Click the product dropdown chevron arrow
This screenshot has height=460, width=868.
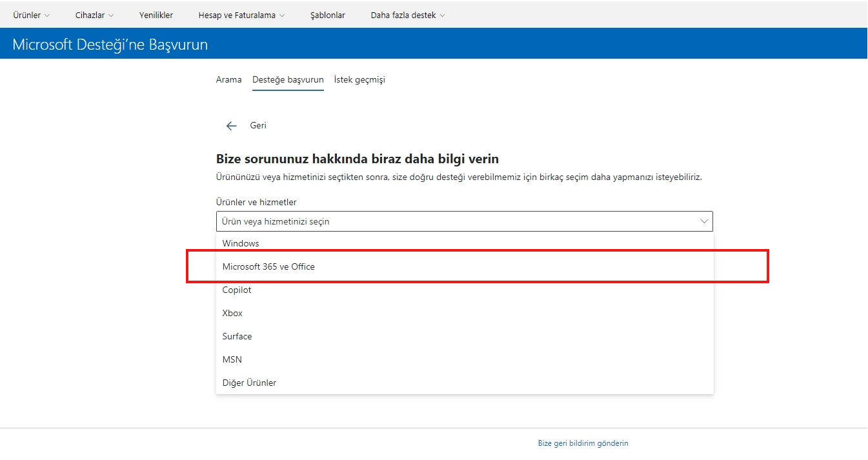pyautogui.click(x=704, y=221)
